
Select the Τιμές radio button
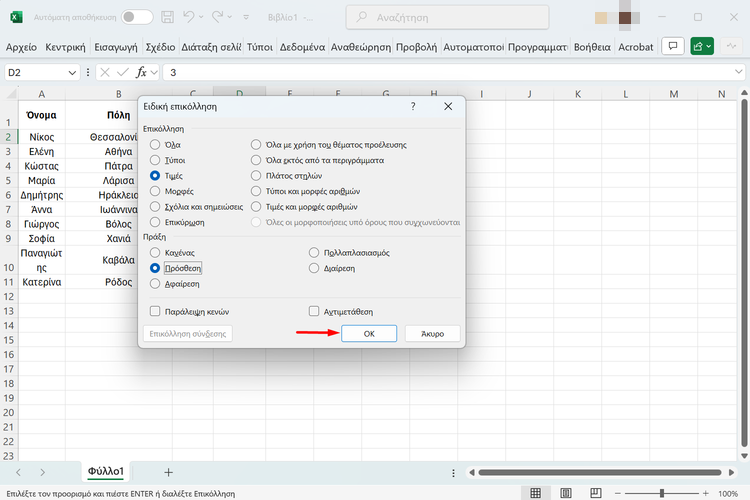click(155, 176)
